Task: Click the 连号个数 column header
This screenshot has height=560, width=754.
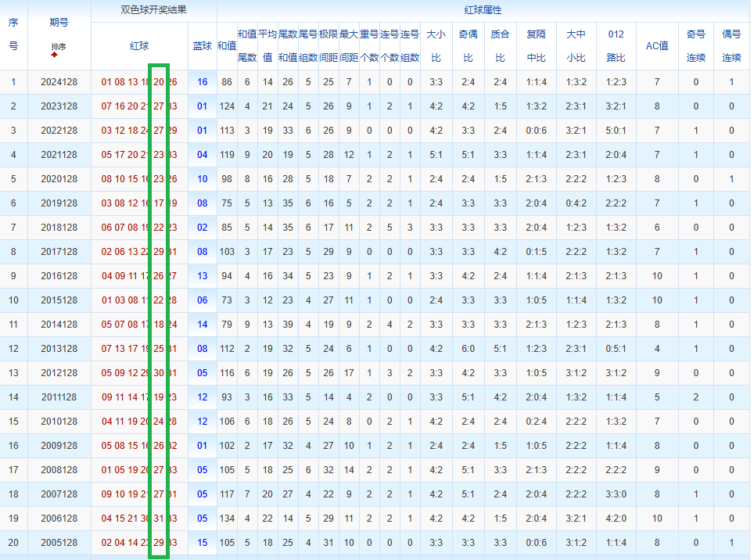Action: (390, 46)
